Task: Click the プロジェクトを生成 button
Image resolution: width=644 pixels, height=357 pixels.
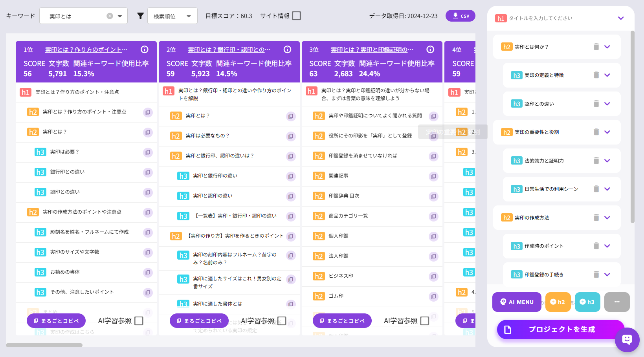Action: 561,330
